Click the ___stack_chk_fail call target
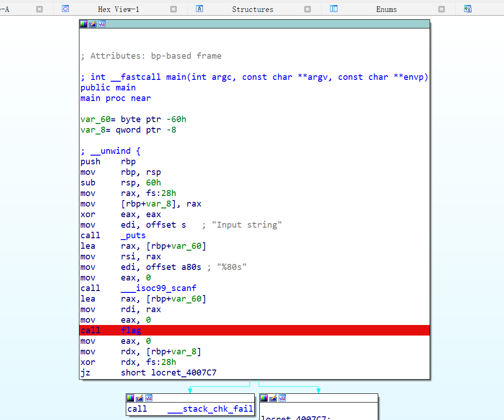The width and height of the screenshot is (504, 420). 210,409
